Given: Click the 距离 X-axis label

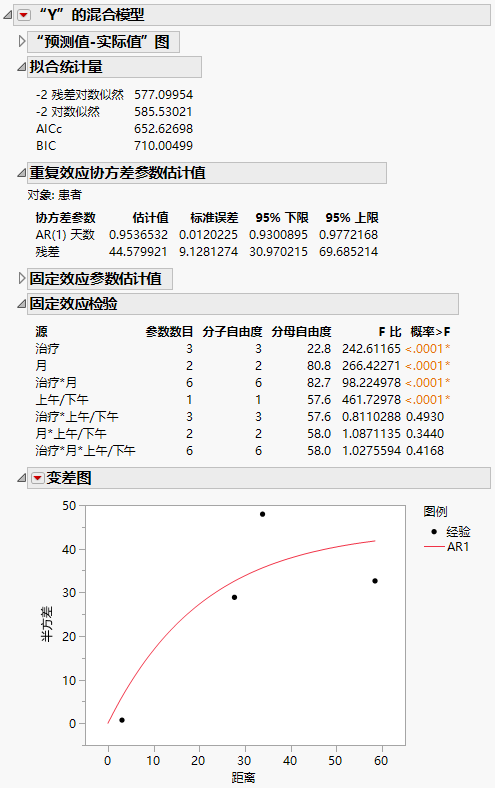Looking at the screenshot, I should coord(244,778).
